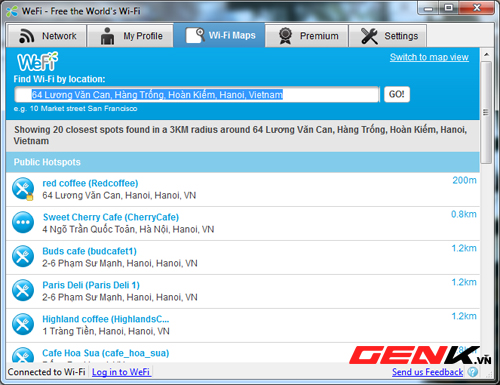The image size is (500, 385).
Task: Click the ellipsis icon beside Sweet Cherry Cafe
Action: click(x=23, y=222)
